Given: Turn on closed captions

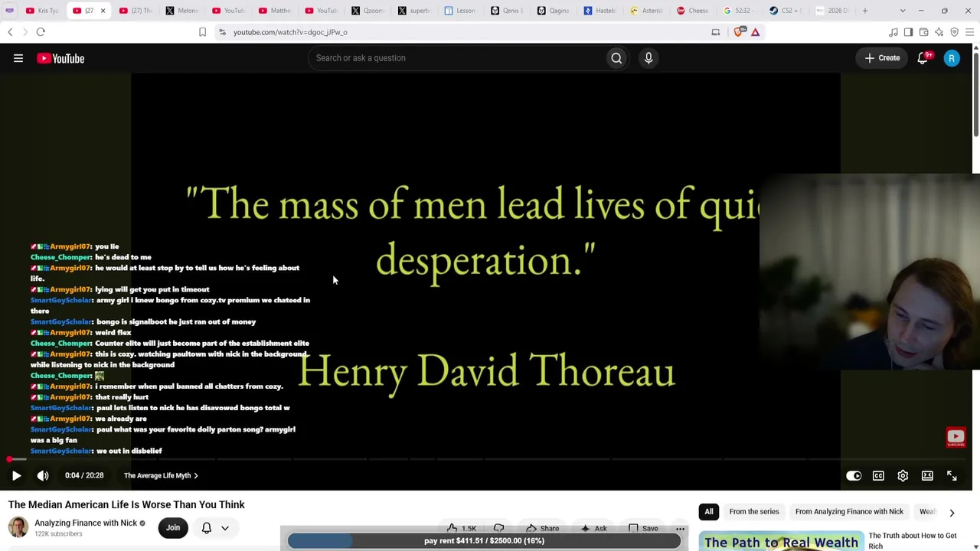Looking at the screenshot, I should point(878,476).
